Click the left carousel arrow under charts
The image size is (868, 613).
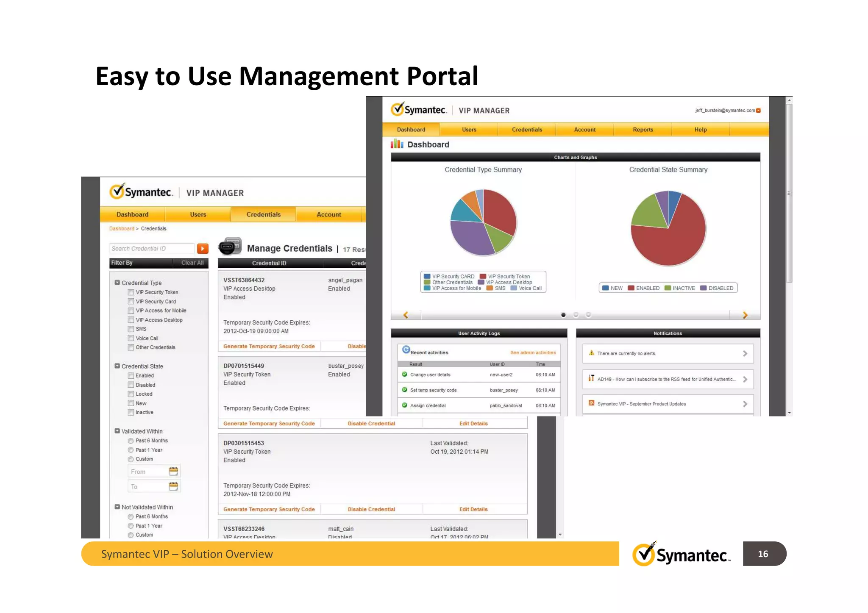click(x=406, y=315)
